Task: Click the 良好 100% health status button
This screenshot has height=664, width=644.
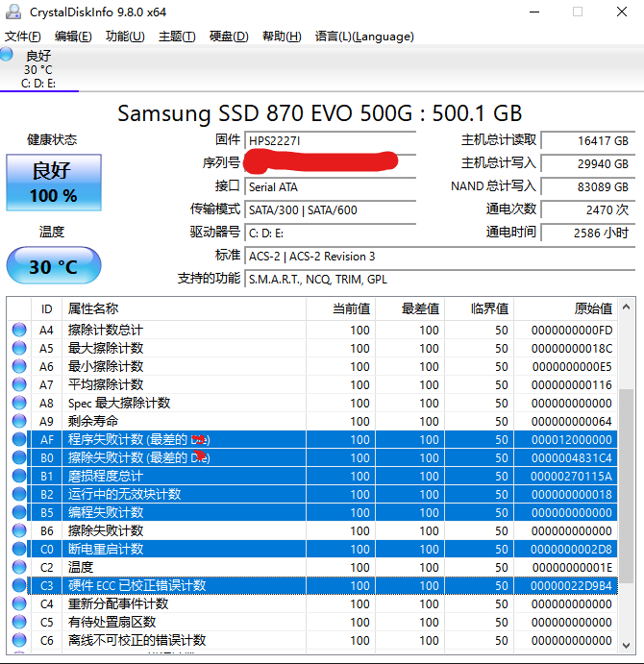Action: pos(54,183)
